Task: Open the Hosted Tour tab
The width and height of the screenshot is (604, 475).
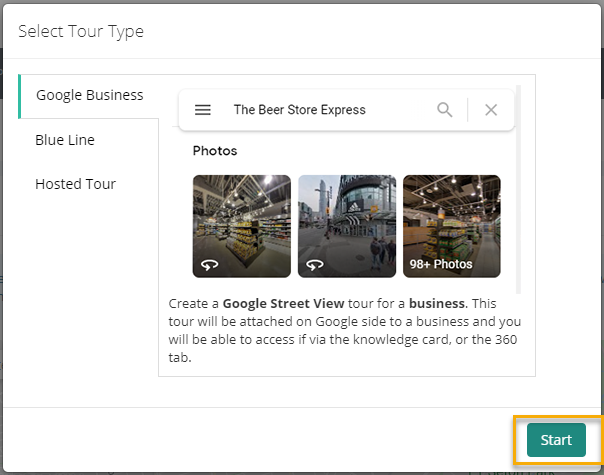Action: (75, 184)
